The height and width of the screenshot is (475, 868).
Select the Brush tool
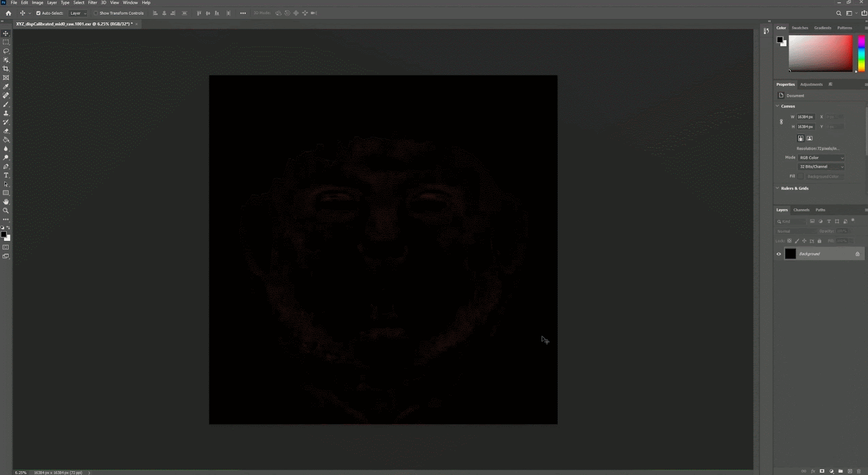(6, 104)
